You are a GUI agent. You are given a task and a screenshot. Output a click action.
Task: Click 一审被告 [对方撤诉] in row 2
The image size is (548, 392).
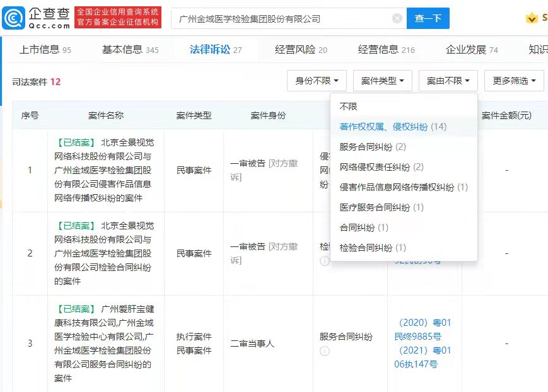[264, 253]
